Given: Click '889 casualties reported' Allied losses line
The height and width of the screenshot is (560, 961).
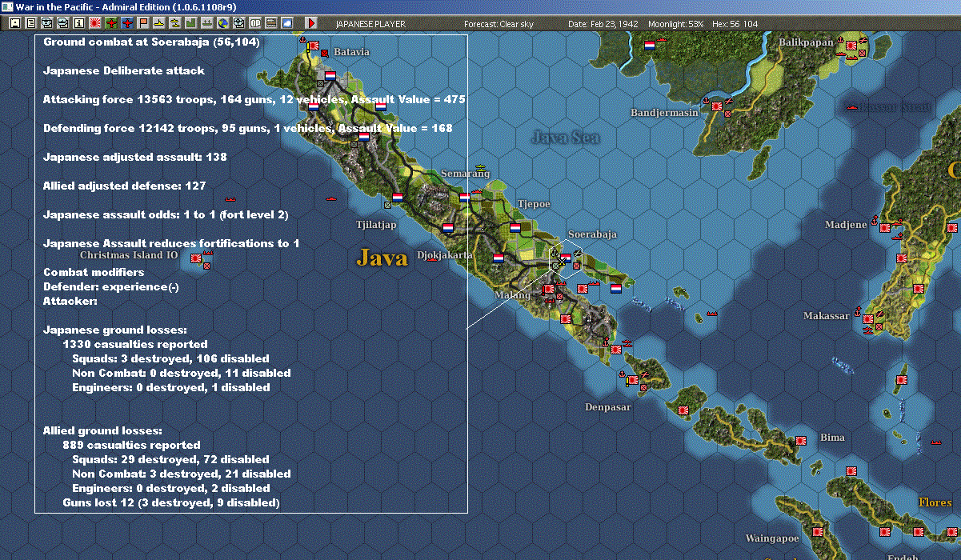Looking at the screenshot, I should pyautogui.click(x=131, y=445).
